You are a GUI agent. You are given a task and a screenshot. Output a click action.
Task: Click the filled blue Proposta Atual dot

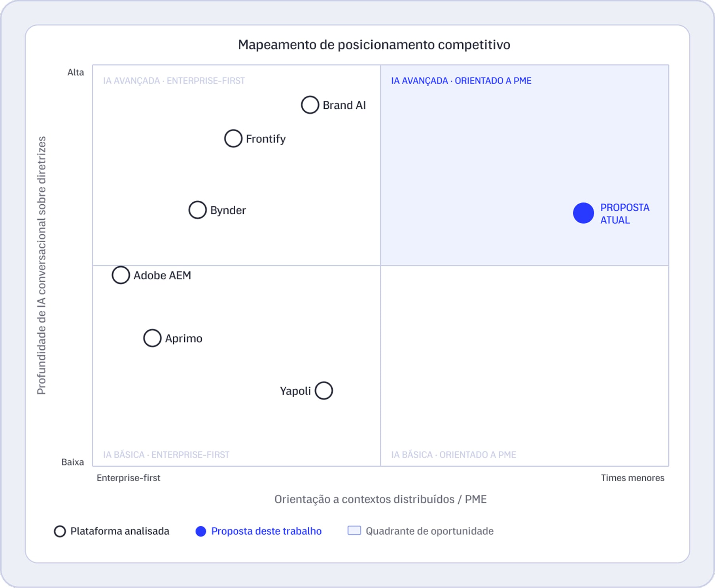584,213
